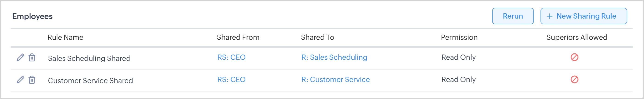This screenshot has height=99, width=644.
Task: Select the Sales Scheduling Shared rule name
Action: click(x=89, y=58)
